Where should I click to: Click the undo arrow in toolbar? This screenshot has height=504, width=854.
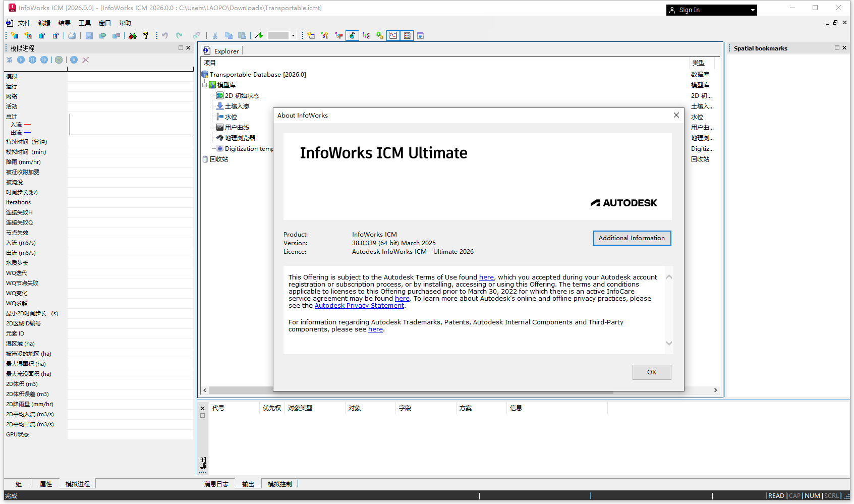click(165, 35)
